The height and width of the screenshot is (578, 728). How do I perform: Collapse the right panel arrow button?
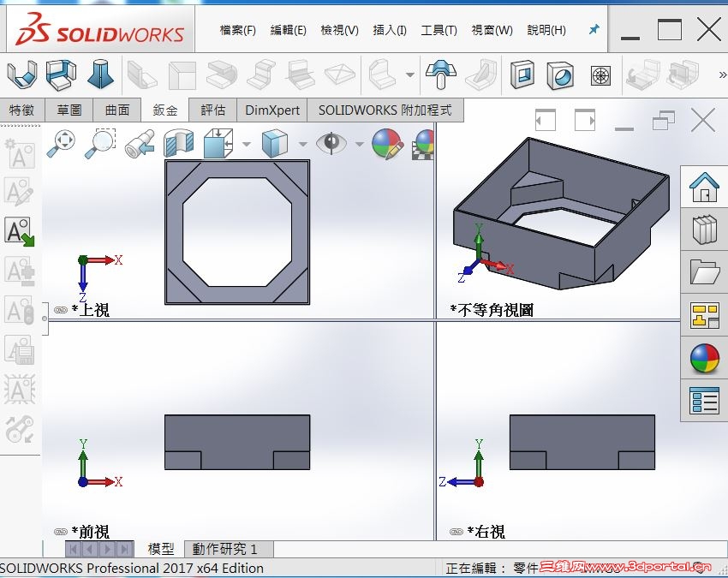tap(585, 121)
